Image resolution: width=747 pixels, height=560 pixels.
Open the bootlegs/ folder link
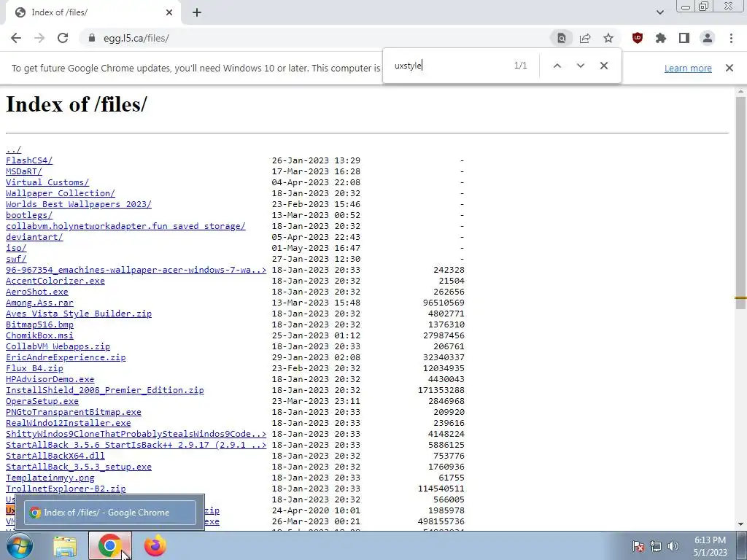pos(29,215)
